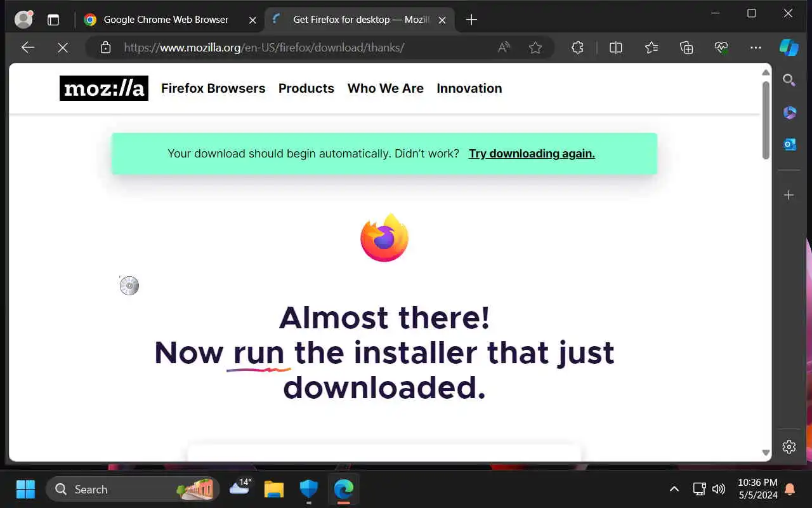812x508 pixels.
Task: Activate Read aloud icon in address bar
Action: (x=504, y=48)
